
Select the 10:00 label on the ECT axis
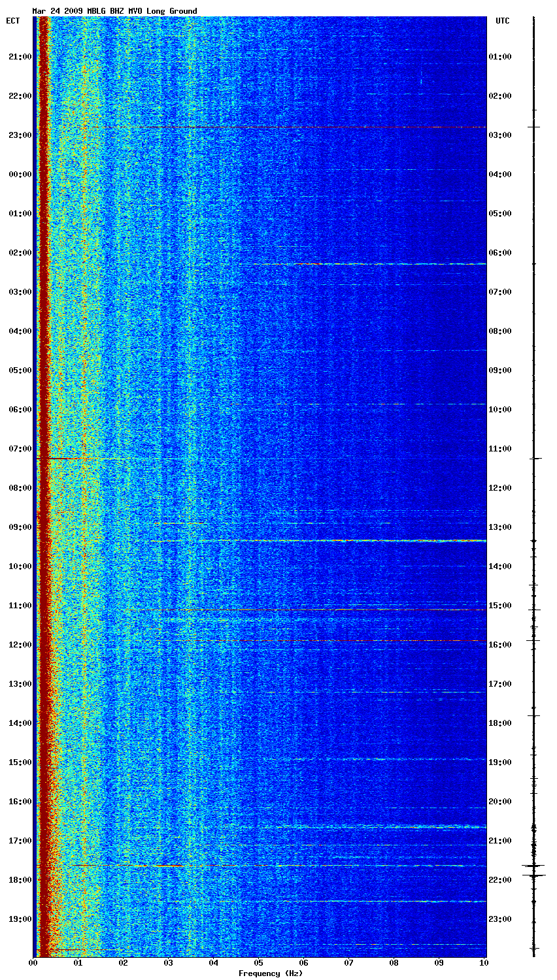pyautogui.click(x=20, y=566)
